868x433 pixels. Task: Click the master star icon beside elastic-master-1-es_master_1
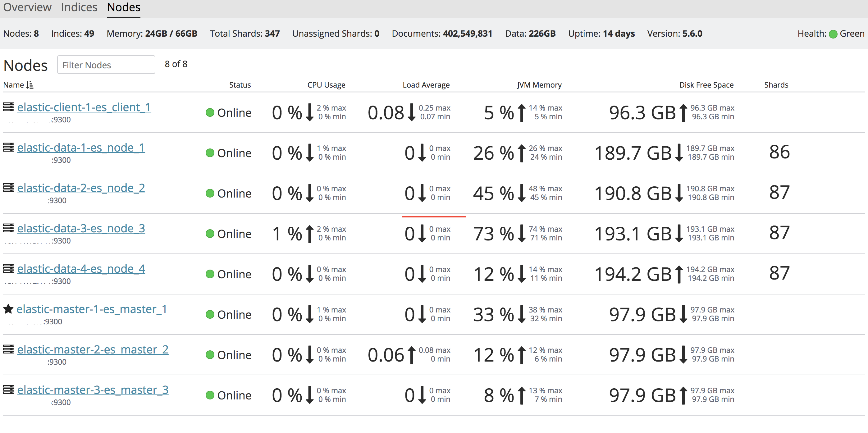(x=8, y=309)
